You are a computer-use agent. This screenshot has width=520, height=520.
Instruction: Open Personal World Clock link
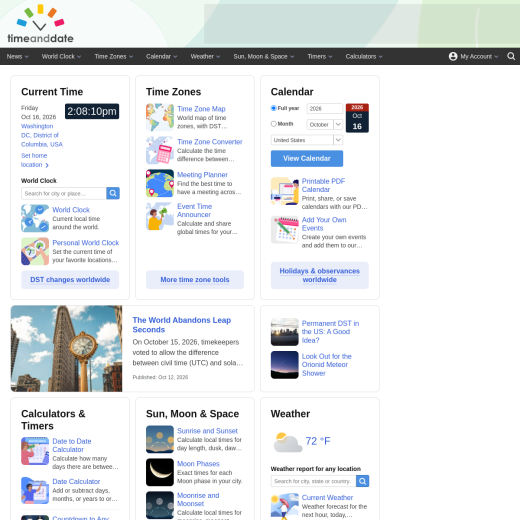tap(86, 243)
